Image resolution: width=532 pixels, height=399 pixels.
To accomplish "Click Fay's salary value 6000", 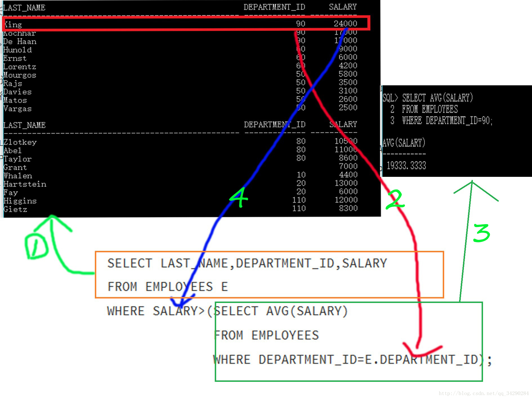I will click(x=348, y=192).
